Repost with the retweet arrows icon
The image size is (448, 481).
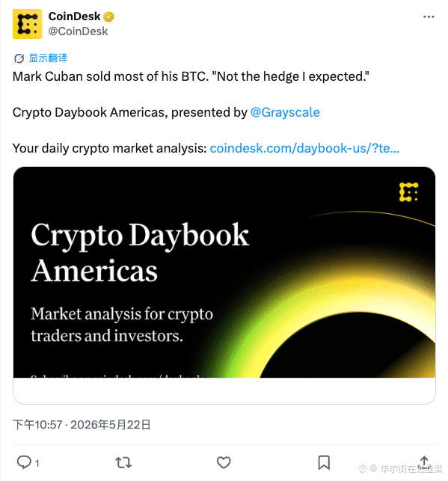point(123,462)
